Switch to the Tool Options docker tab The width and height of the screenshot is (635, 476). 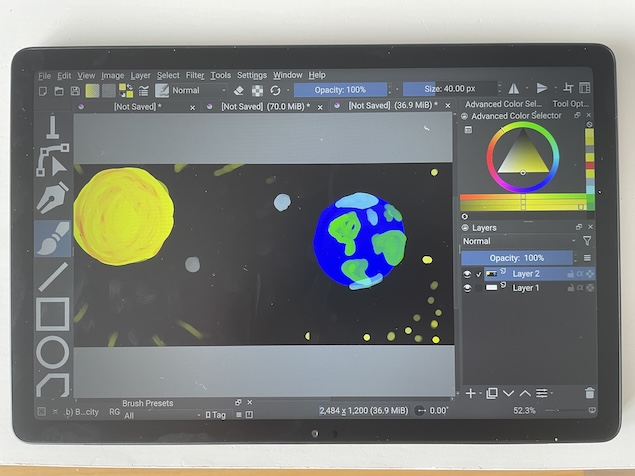coord(570,104)
